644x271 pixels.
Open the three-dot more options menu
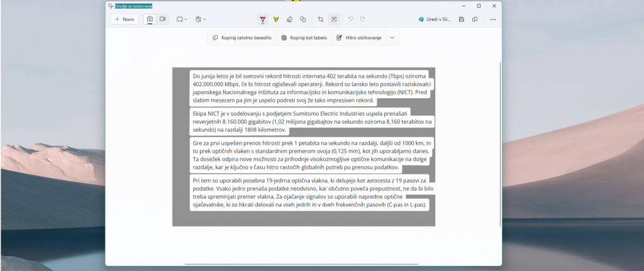click(493, 19)
